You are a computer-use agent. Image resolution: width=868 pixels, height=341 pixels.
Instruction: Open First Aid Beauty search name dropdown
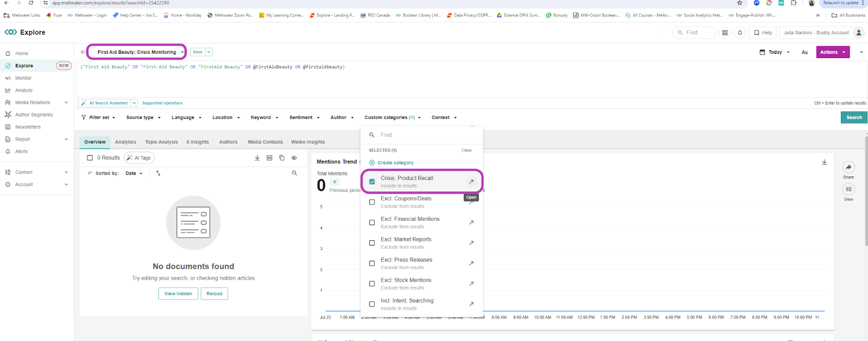coord(182,52)
